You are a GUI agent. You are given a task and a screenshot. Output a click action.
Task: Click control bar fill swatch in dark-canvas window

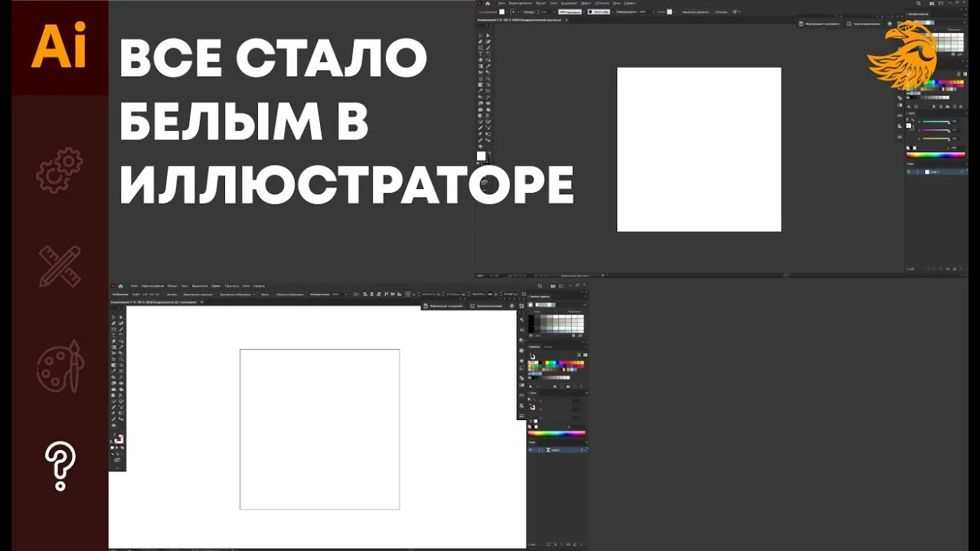(501, 11)
